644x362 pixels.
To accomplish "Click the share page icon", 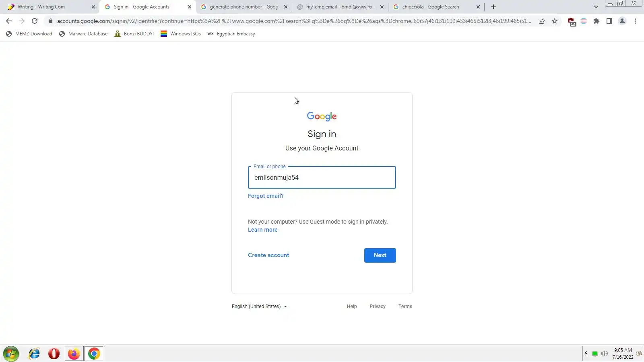I will (x=542, y=21).
